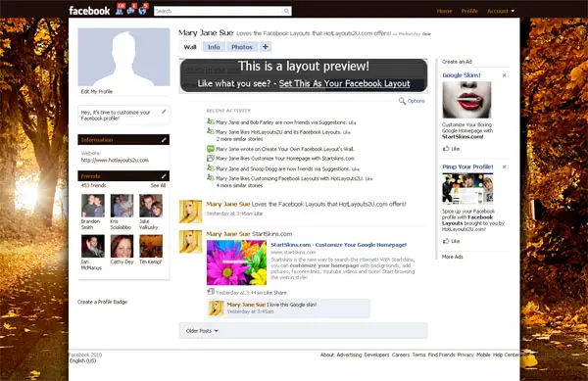This screenshot has width=588, height=381.
Task: Open the messages icon in top bar
Action: [131, 10]
